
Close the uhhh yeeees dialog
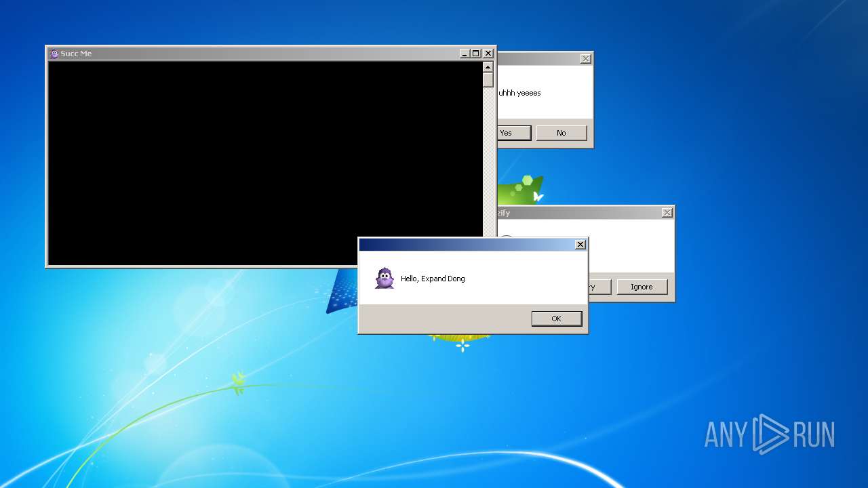(x=586, y=59)
